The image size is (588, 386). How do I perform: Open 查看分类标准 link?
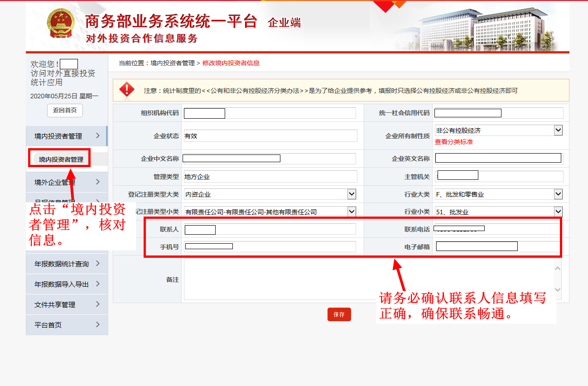click(453, 142)
